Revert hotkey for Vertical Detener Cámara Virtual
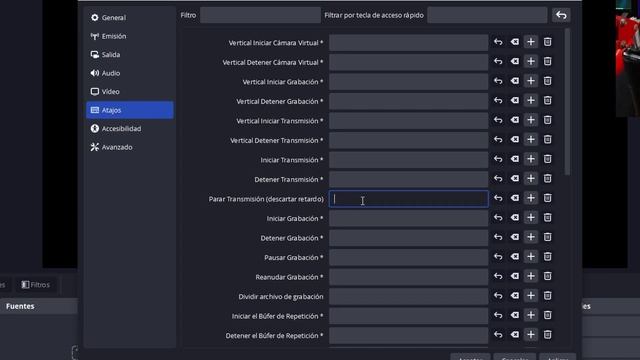The height and width of the screenshot is (360, 640). click(498, 62)
